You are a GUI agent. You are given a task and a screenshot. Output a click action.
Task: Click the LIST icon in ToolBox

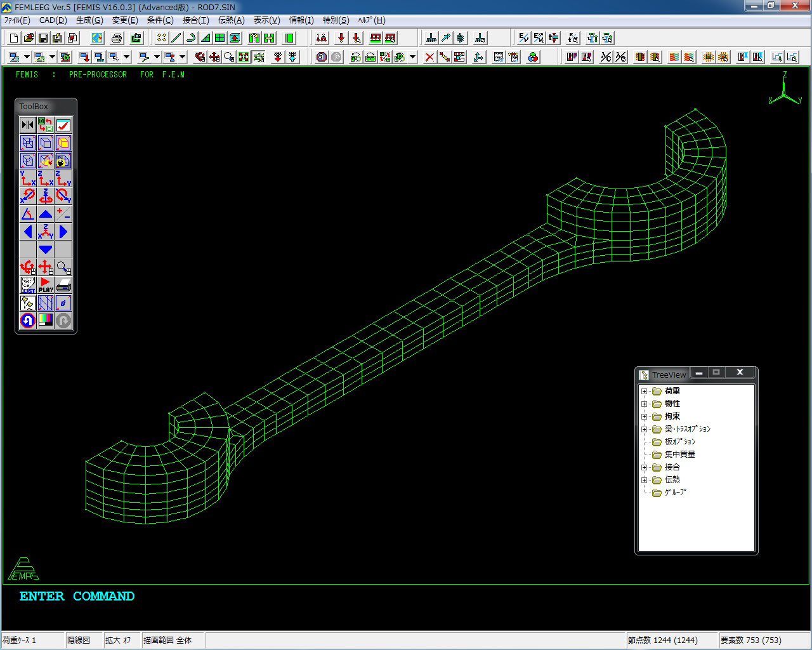point(28,285)
